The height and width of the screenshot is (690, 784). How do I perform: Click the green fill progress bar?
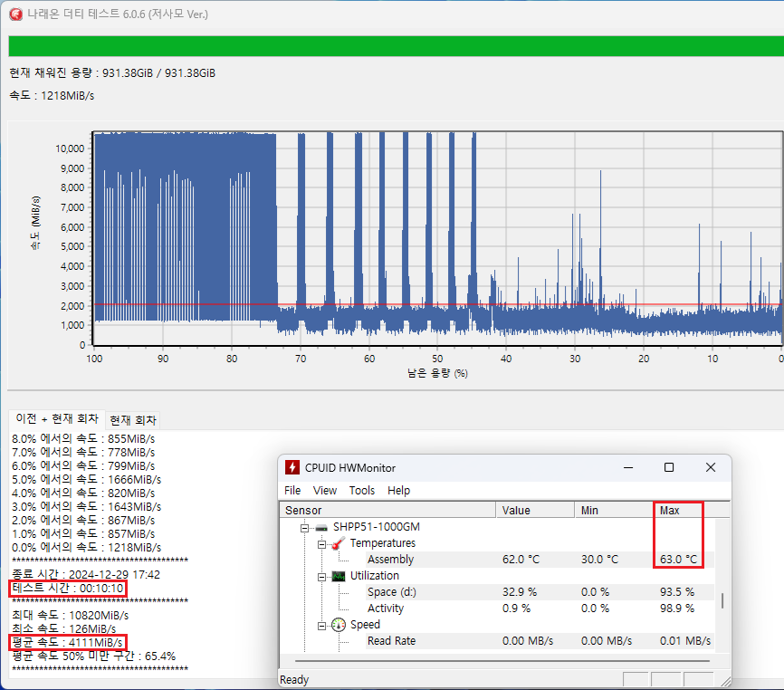click(x=396, y=46)
